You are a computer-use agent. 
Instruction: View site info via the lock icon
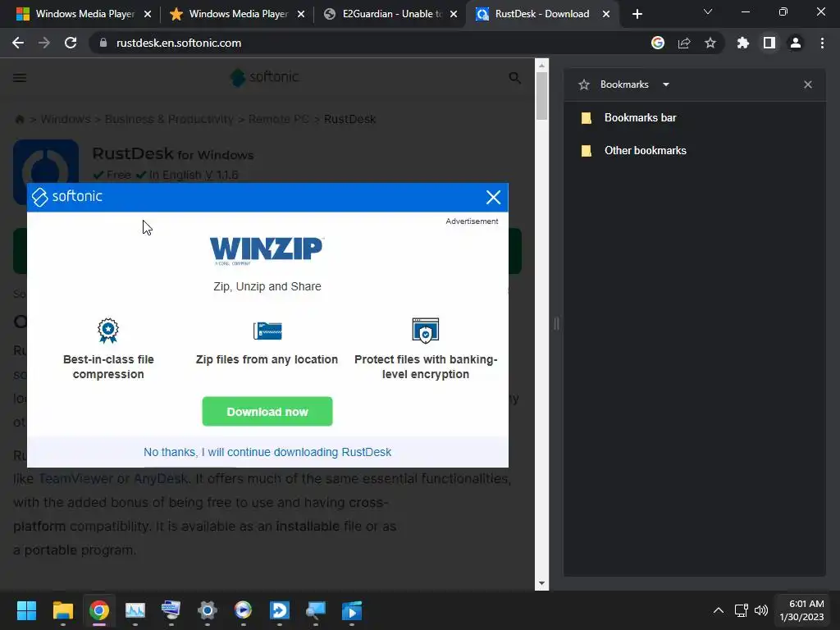coord(103,43)
